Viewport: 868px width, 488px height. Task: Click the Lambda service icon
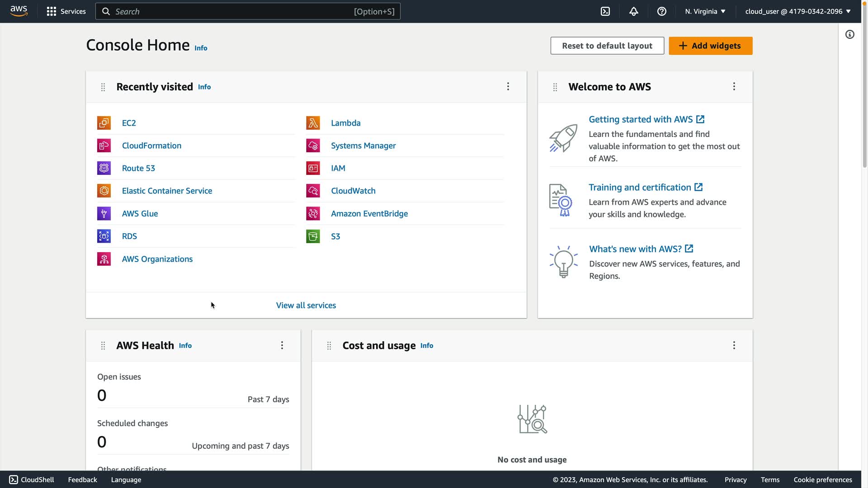pyautogui.click(x=313, y=123)
